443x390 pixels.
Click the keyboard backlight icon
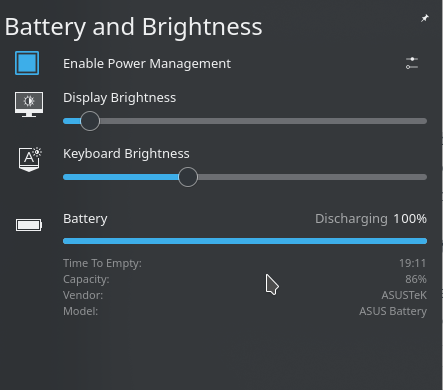pyautogui.click(x=29, y=159)
